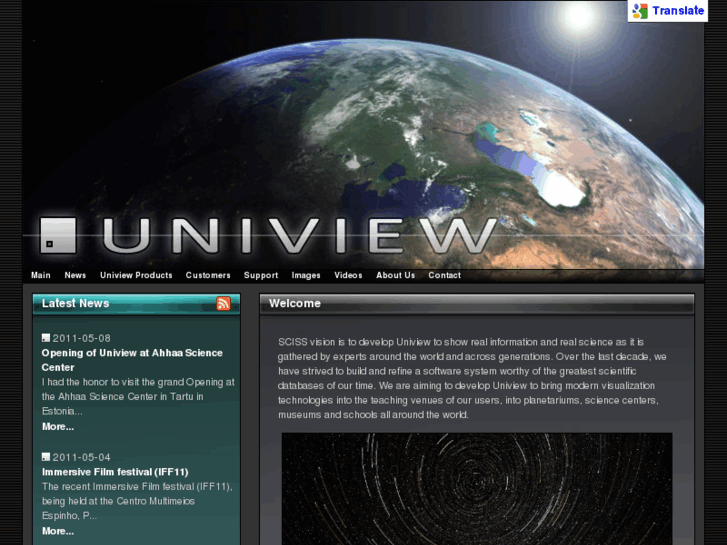Click the small icon beside date 2011-05-08
Image resolution: width=727 pixels, height=545 pixels.
[x=45, y=338]
